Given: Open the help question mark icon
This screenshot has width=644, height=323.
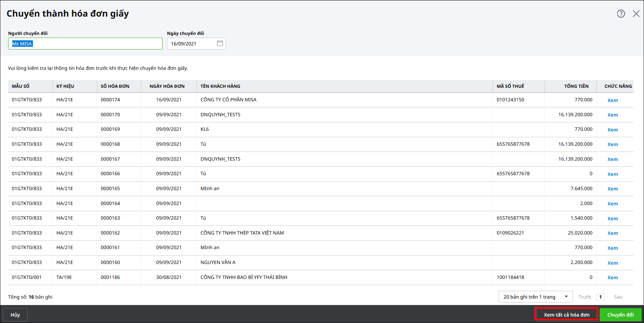Looking at the screenshot, I should coord(621,14).
